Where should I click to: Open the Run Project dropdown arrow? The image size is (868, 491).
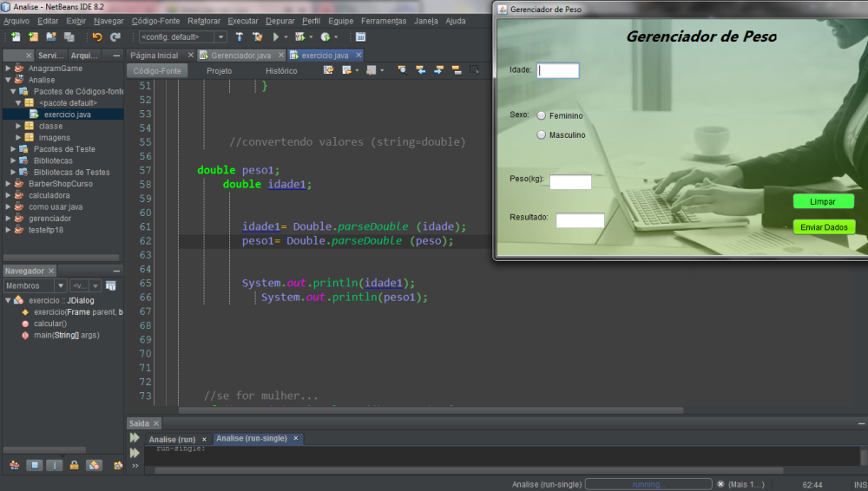point(286,37)
